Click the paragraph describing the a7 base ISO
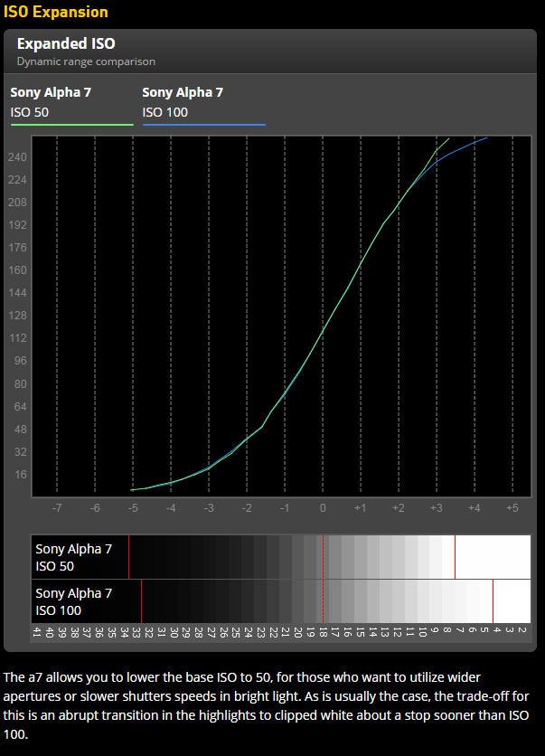The height and width of the screenshot is (756, 545). click(x=267, y=705)
